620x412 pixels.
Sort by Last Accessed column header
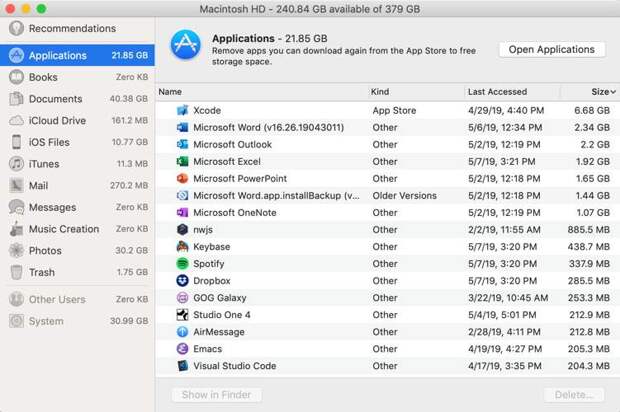pos(497,92)
